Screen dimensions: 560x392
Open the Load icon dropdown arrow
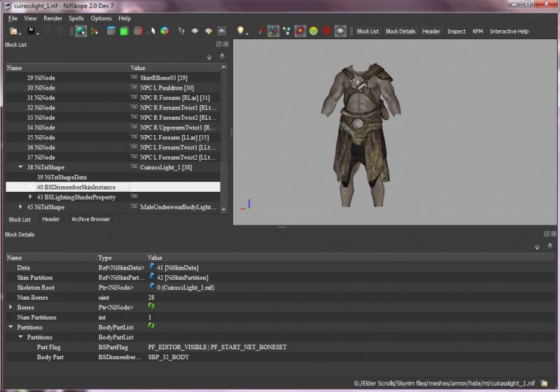20,33
